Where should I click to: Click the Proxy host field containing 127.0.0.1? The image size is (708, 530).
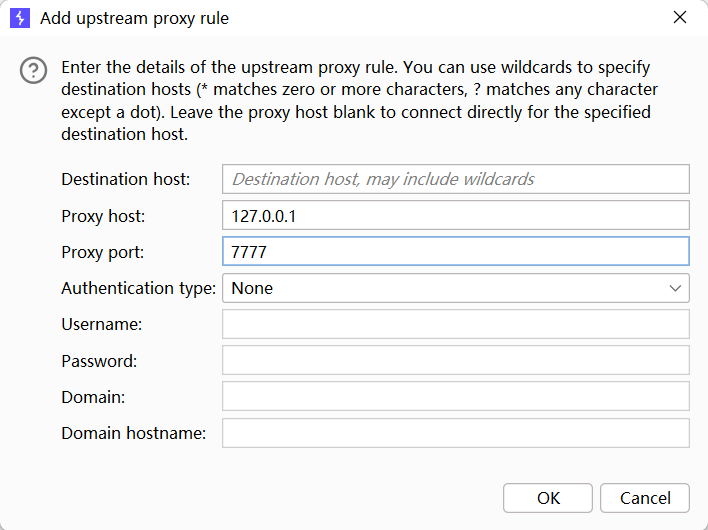pyautogui.click(x=455, y=215)
